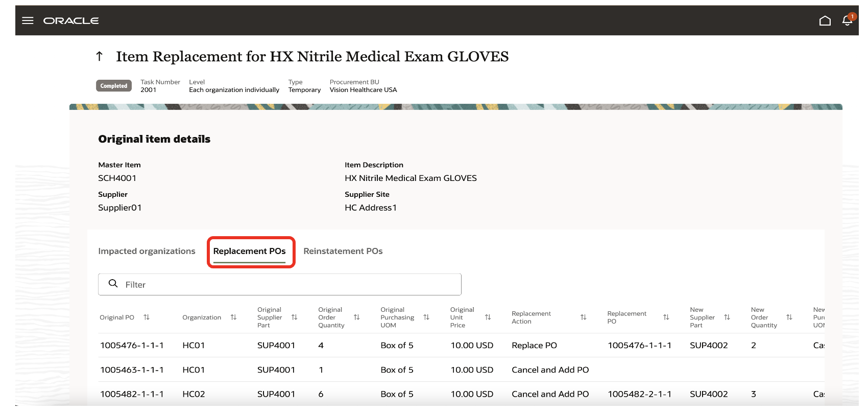Sort by New Supplier Part column

point(727,317)
